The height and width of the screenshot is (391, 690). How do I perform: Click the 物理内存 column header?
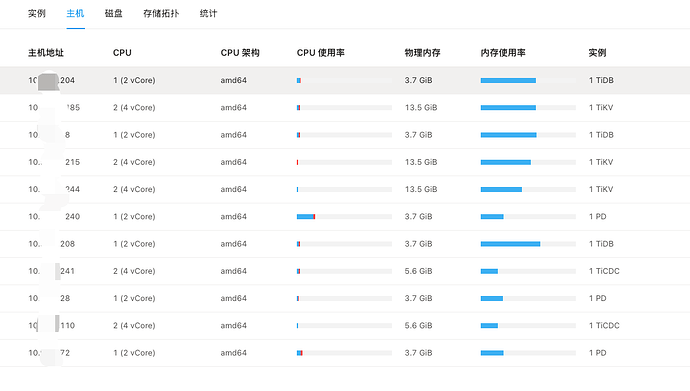(x=422, y=53)
